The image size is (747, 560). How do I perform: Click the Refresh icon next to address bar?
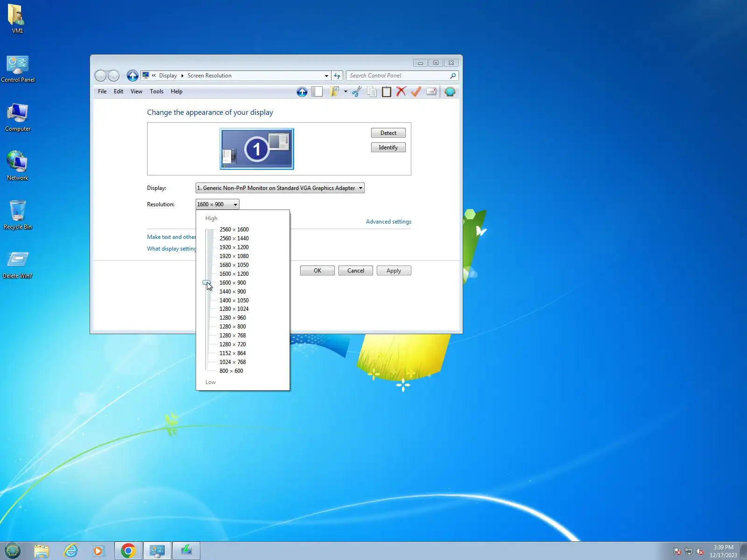337,76
